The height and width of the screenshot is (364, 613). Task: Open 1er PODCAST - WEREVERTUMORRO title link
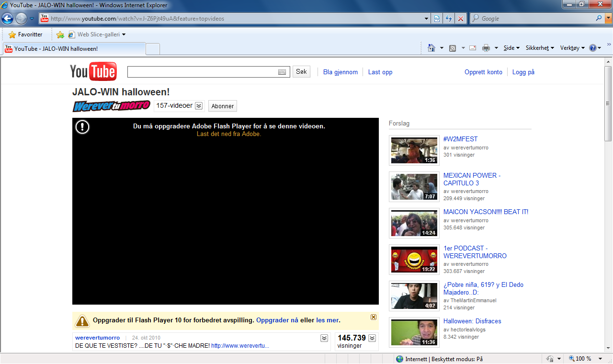tap(475, 252)
